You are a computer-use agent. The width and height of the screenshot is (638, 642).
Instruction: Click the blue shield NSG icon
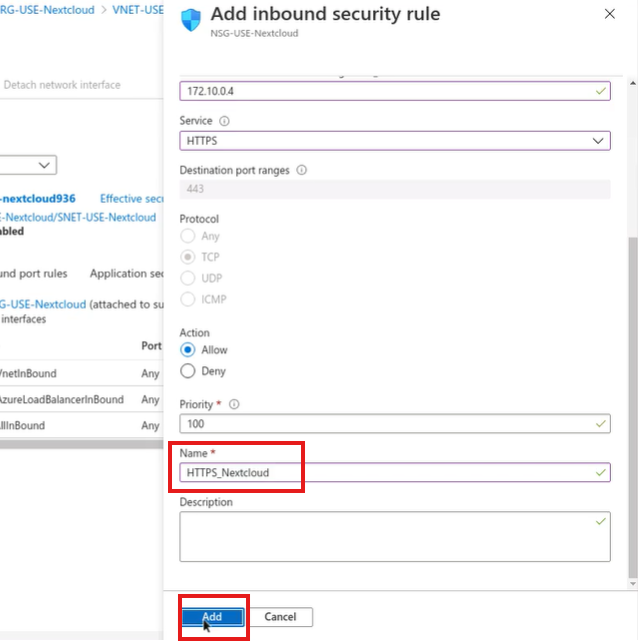[191, 20]
